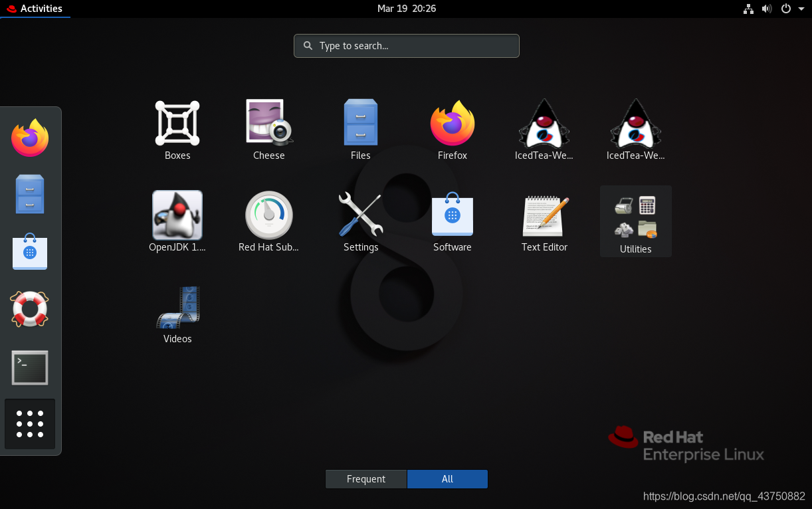This screenshot has height=509, width=812.
Task: Click the volume speaker icon
Action: [767, 9]
